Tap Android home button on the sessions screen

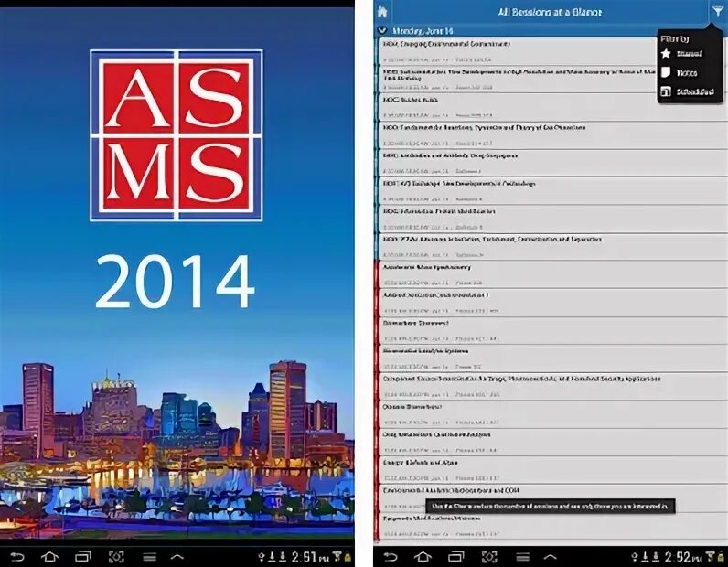(423, 556)
